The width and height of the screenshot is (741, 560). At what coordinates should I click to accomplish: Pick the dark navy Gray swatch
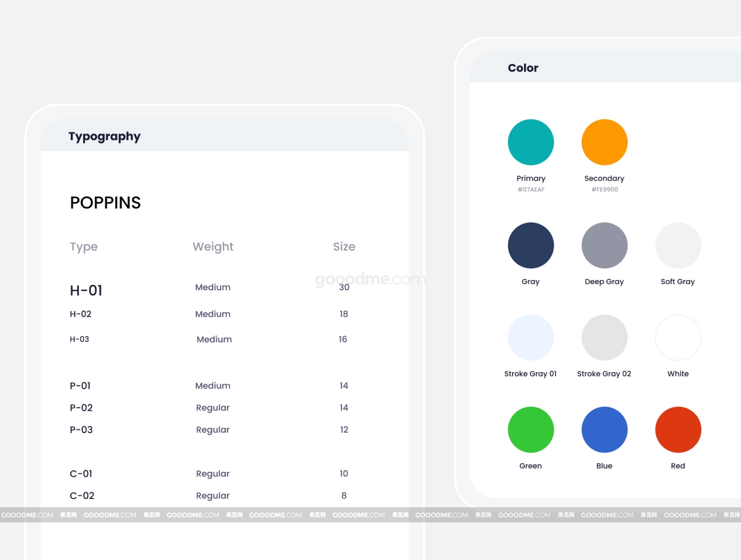[x=531, y=245]
